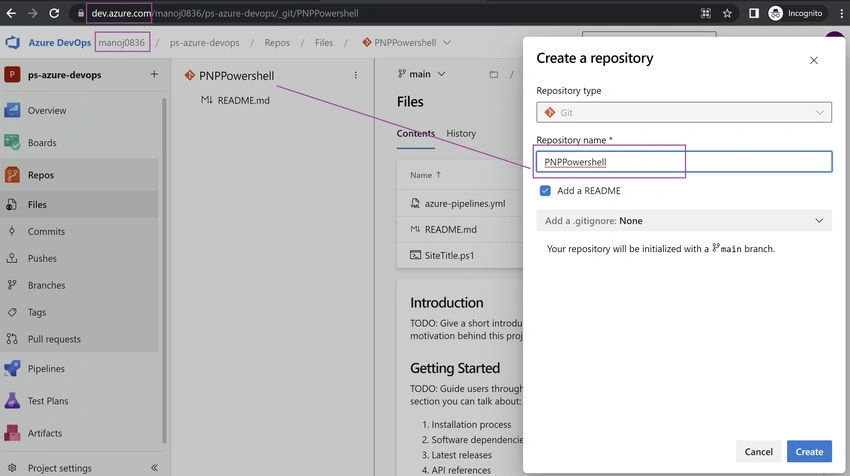Click the Create button
This screenshot has width=850, height=476.
tap(809, 452)
